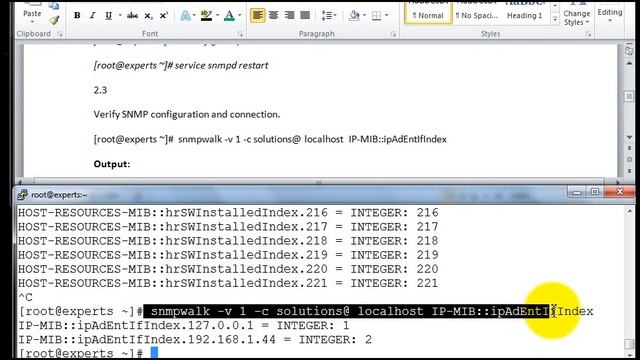
Task: Apply borders to paragraph
Action: pyautogui.click(x=376, y=16)
